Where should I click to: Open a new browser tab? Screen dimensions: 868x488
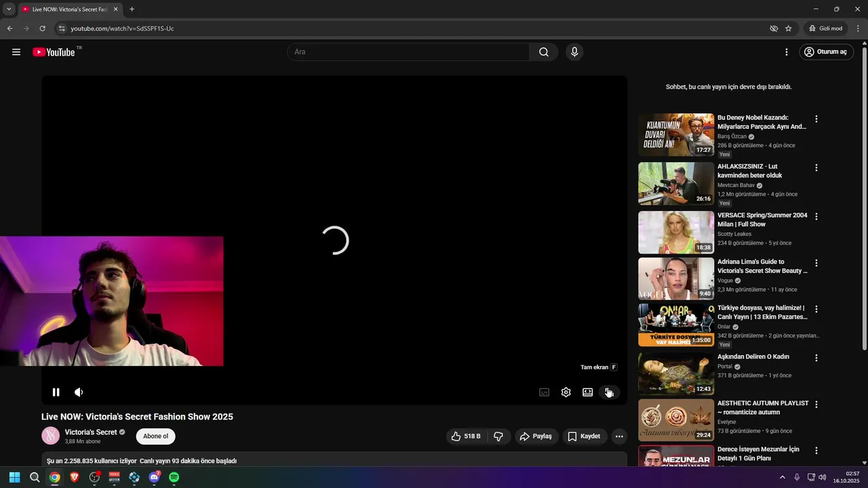point(132,9)
